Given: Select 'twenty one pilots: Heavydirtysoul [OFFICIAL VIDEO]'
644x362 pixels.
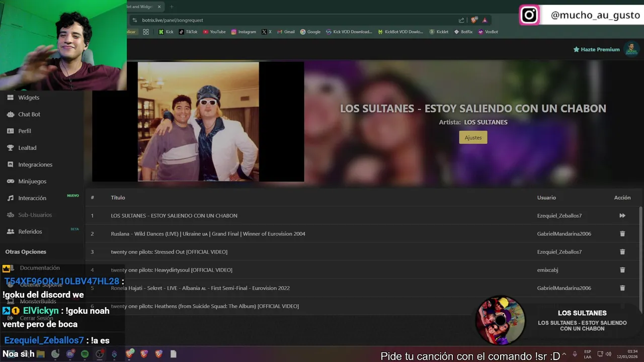Looking at the screenshot, I should click(172, 270).
